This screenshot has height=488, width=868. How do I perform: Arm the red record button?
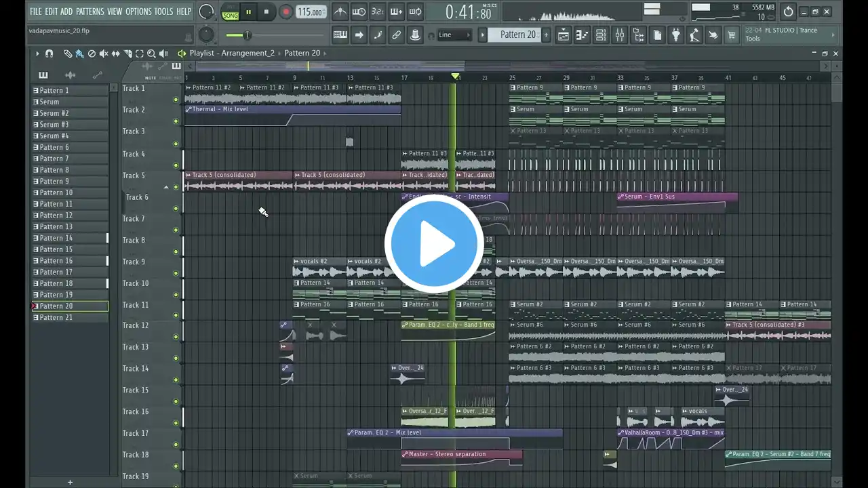pos(286,12)
